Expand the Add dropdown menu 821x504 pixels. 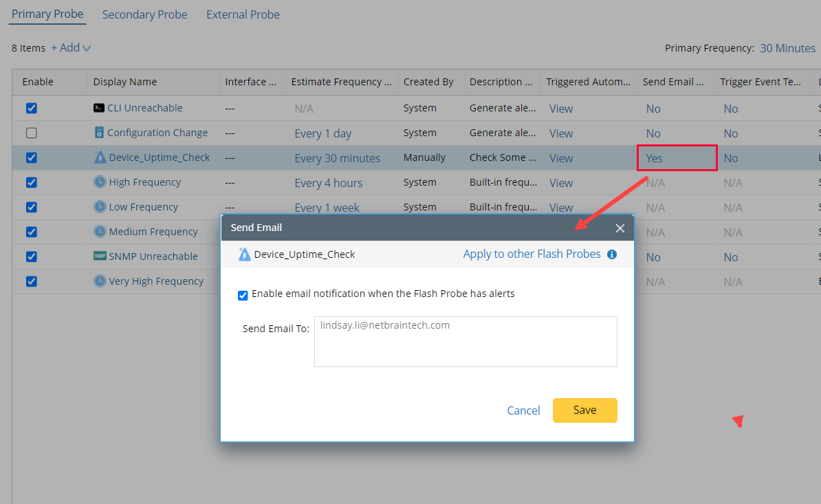point(71,47)
